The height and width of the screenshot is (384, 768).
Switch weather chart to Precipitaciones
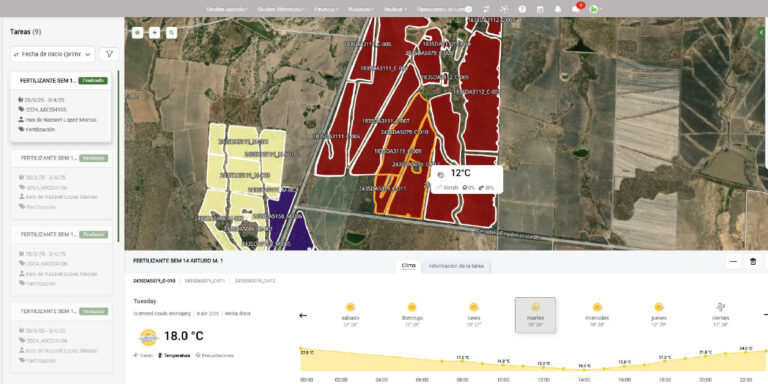click(x=215, y=356)
